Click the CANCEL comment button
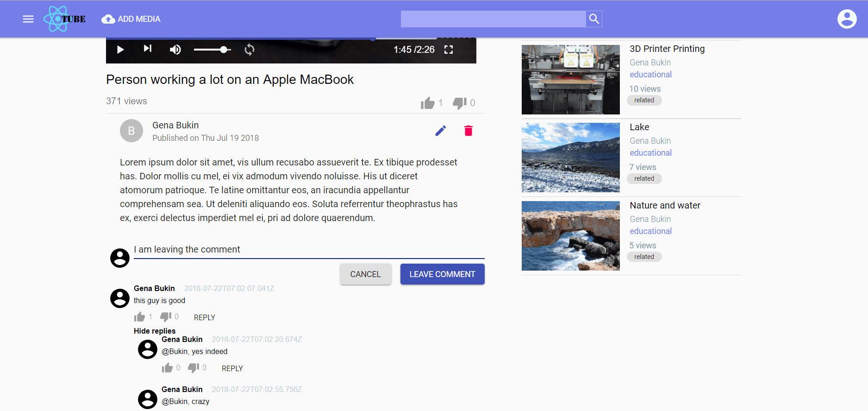The image size is (868, 411). pyautogui.click(x=366, y=274)
